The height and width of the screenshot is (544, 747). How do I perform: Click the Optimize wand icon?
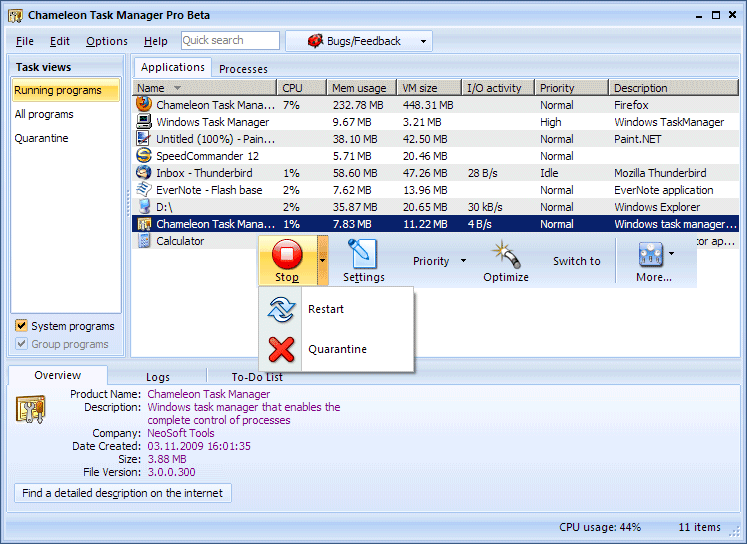coord(506,255)
